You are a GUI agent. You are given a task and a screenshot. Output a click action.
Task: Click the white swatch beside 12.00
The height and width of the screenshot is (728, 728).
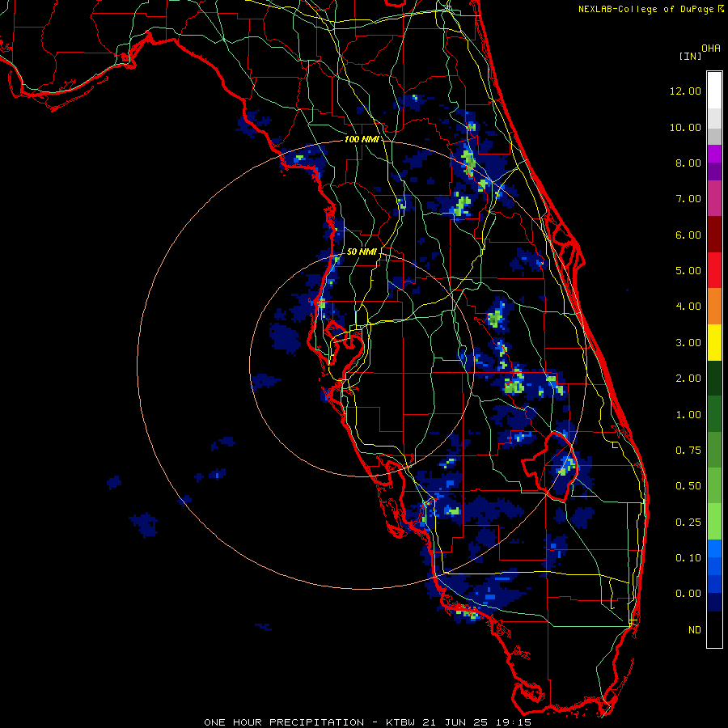click(714, 91)
